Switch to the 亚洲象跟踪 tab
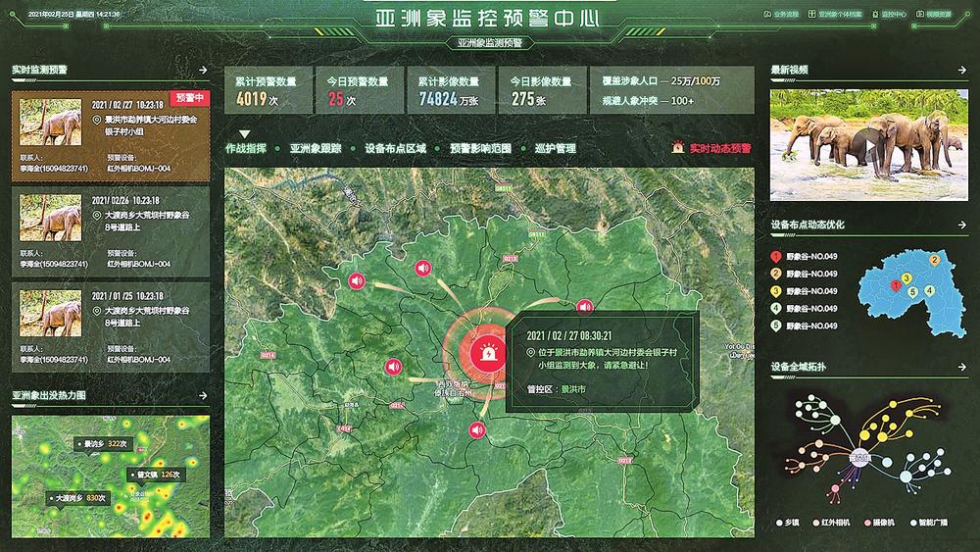 point(315,148)
